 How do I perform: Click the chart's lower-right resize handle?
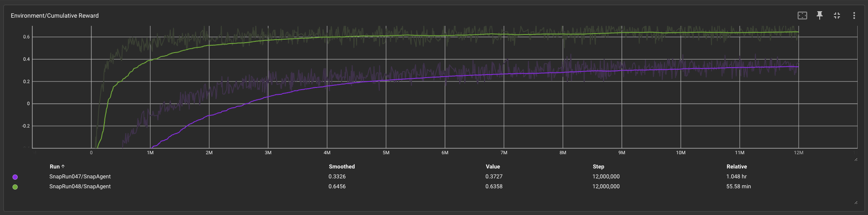(x=856, y=159)
